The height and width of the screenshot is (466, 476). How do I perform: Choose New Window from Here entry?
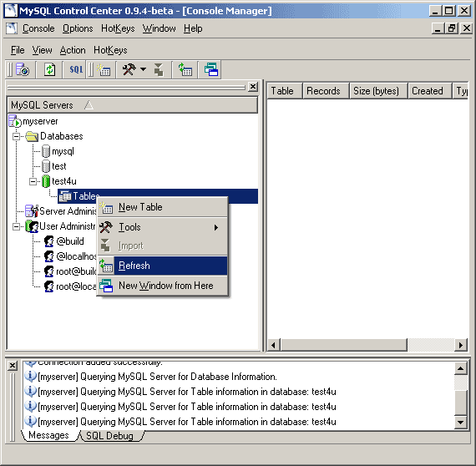pos(162,286)
